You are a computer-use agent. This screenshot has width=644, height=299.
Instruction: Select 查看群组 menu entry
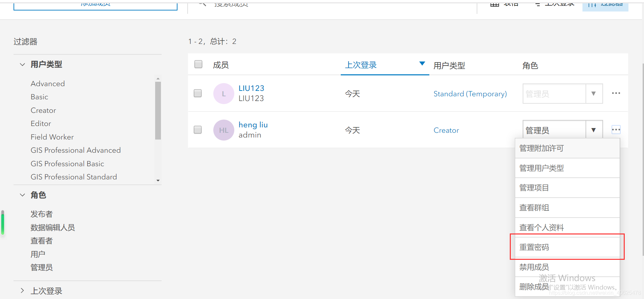pyautogui.click(x=567, y=208)
